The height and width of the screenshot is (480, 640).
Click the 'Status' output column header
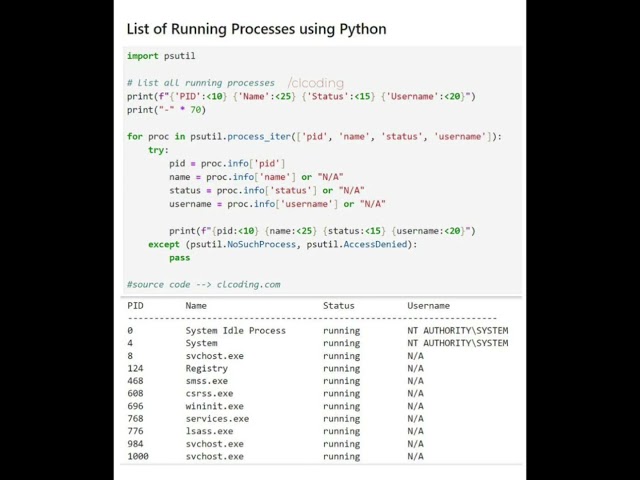tap(339, 306)
